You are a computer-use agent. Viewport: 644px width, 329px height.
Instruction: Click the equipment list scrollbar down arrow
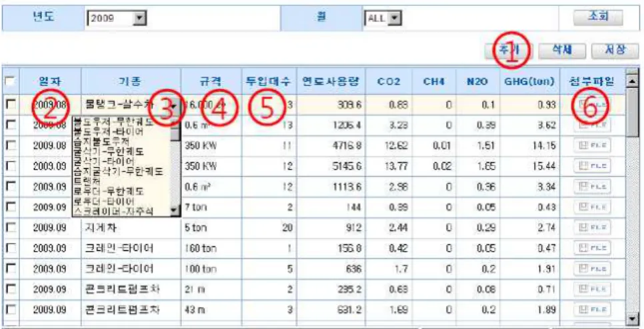click(x=175, y=211)
